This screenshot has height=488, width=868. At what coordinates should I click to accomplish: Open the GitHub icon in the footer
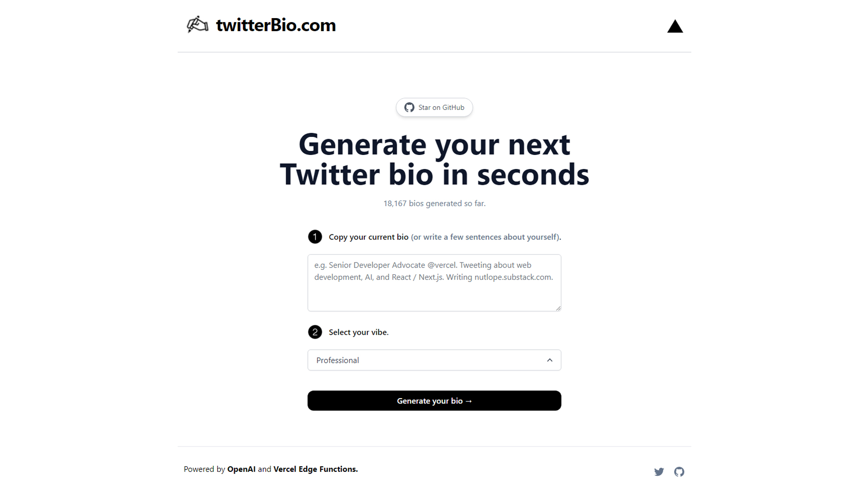click(679, 471)
